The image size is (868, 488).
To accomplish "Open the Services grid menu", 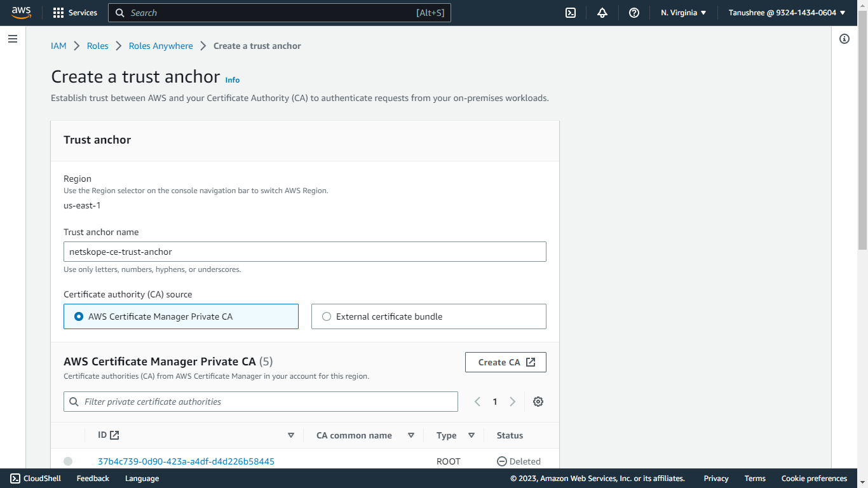I will [75, 13].
